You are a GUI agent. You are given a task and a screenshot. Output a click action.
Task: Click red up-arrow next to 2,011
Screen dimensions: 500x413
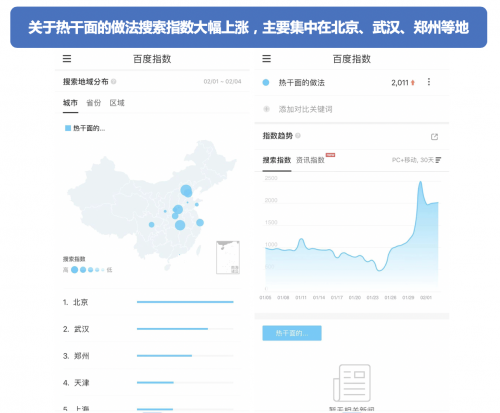point(413,83)
